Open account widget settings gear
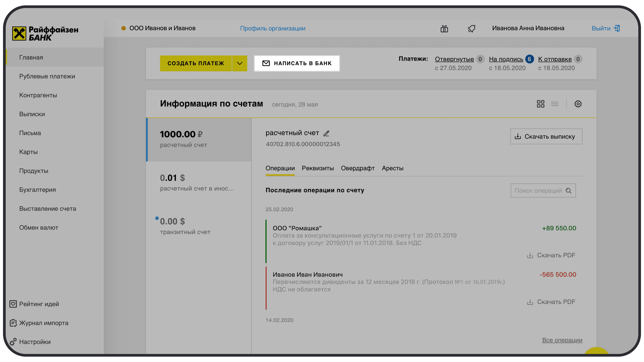This screenshot has height=362, width=644. coord(578,104)
